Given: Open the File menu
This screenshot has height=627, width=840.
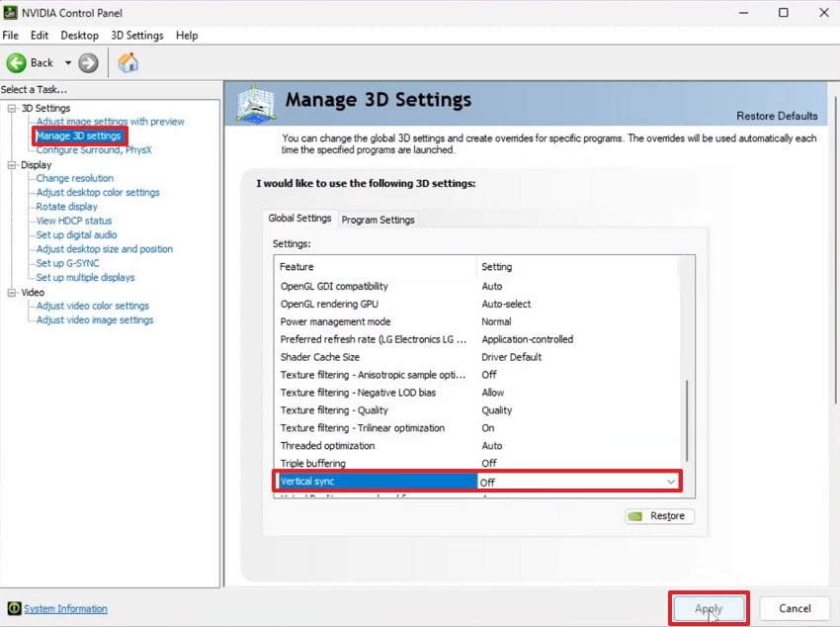Looking at the screenshot, I should tap(10, 36).
